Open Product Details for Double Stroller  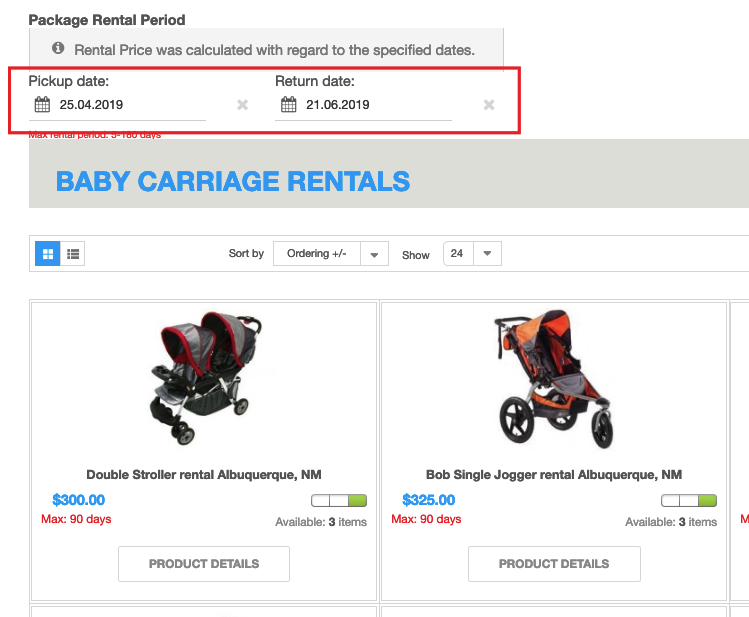pos(204,564)
